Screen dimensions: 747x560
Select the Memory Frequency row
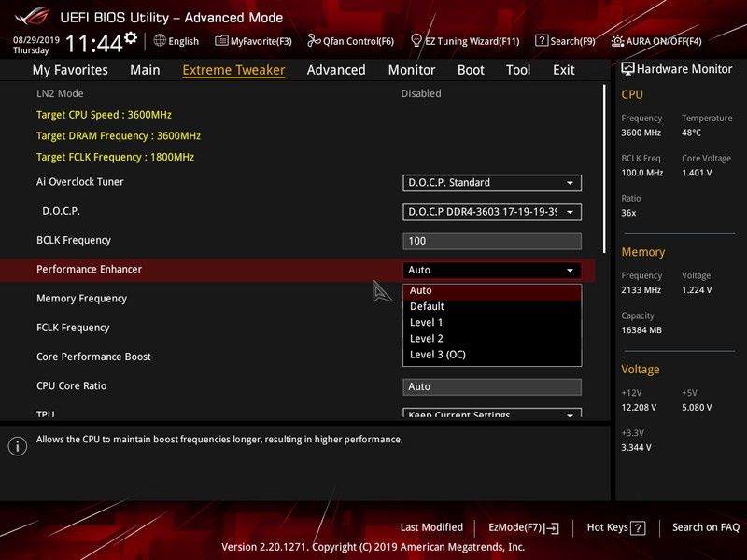pos(81,299)
